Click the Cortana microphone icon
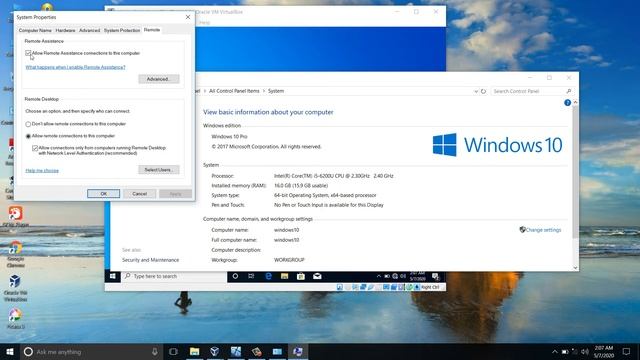Image resolution: width=640 pixels, height=360 pixels. pos(155,352)
